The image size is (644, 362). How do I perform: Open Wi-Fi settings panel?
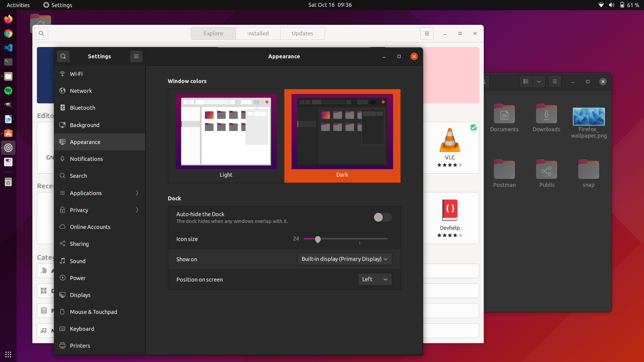pyautogui.click(x=100, y=74)
